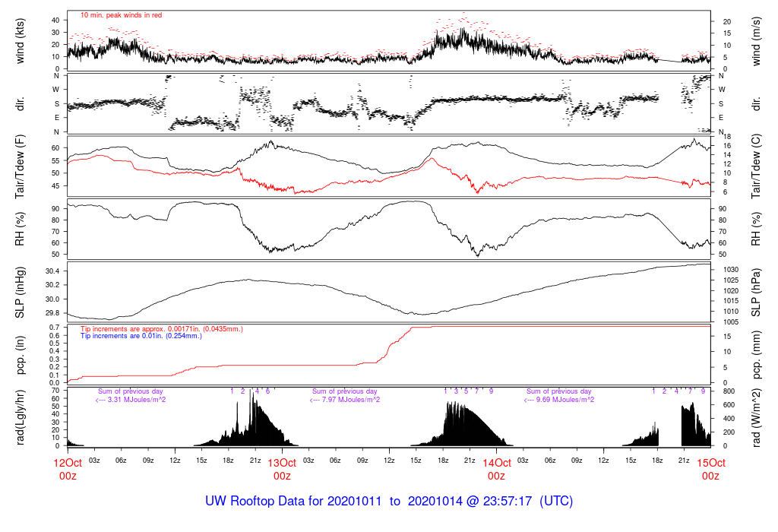
Task: Click the '29.8' SLP tick value
Action: [x=52, y=313]
